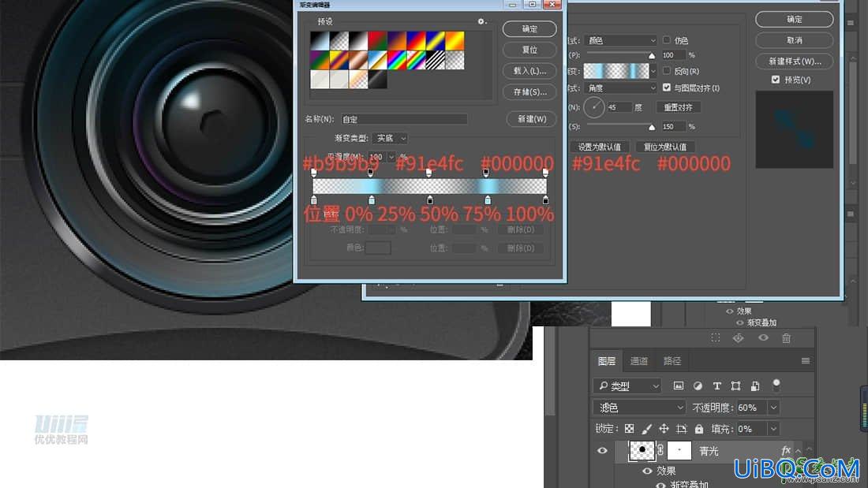Lock position move icon
868x488 pixels.
click(664, 429)
